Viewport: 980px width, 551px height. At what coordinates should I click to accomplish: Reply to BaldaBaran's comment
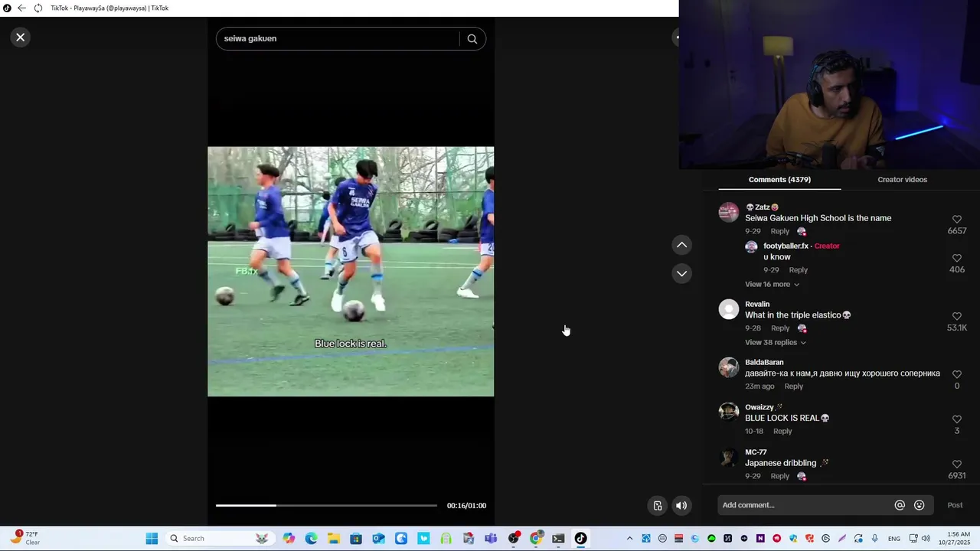(794, 386)
